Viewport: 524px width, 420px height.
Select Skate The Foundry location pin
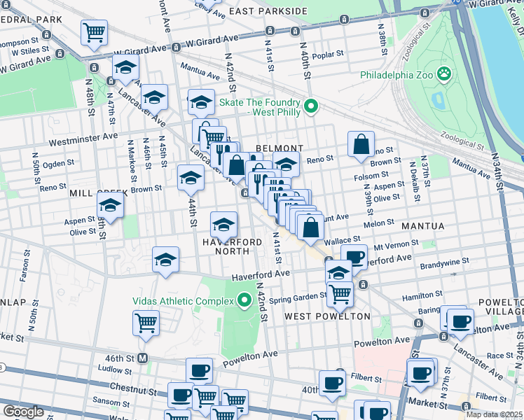click(311, 108)
